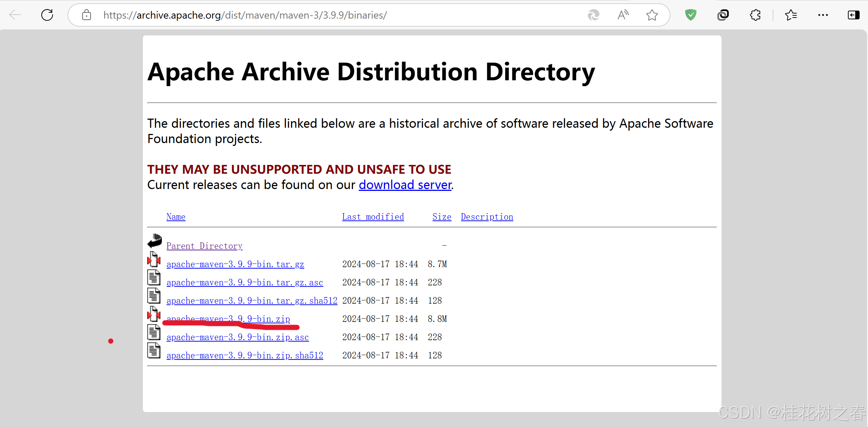Click the back navigation arrow
Viewport: 868px width, 427px height.
15,15
